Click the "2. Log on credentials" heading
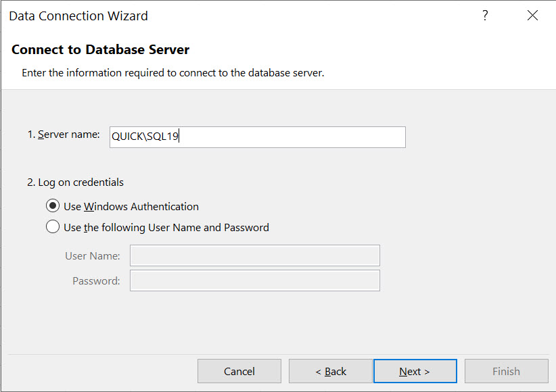This screenshot has height=392, width=556. [75, 182]
